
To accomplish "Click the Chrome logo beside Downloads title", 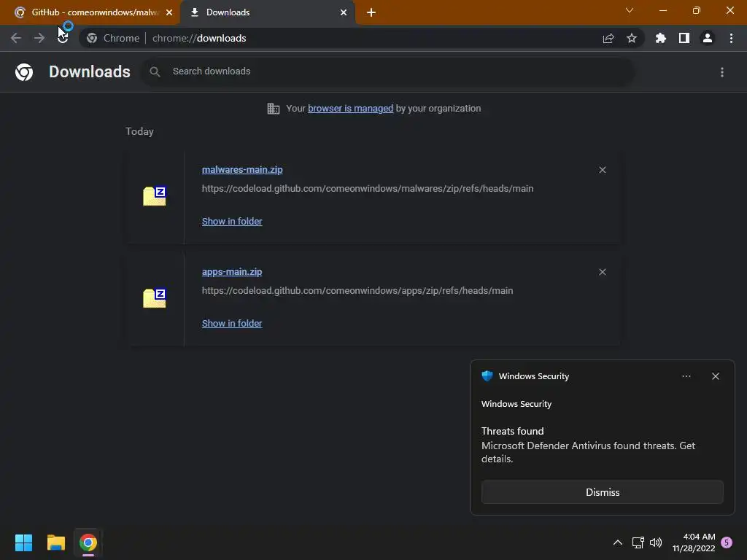I will click(24, 72).
